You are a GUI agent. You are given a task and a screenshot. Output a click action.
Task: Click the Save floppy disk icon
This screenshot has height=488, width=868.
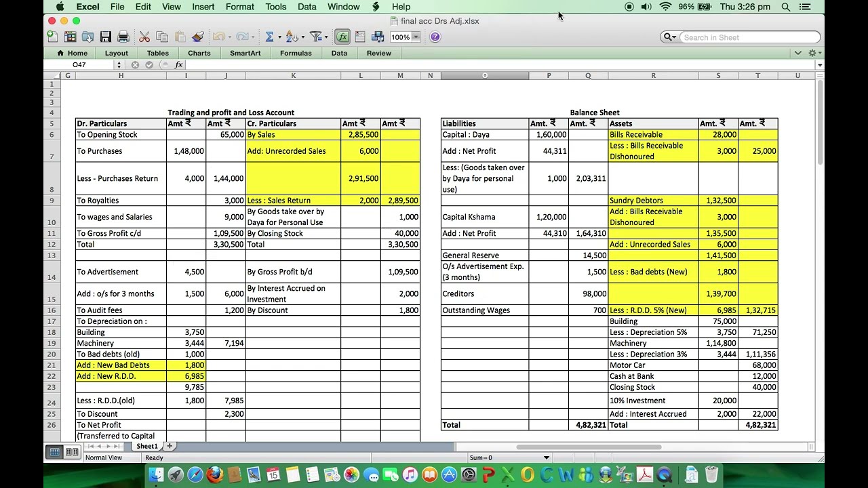pyautogui.click(x=106, y=37)
